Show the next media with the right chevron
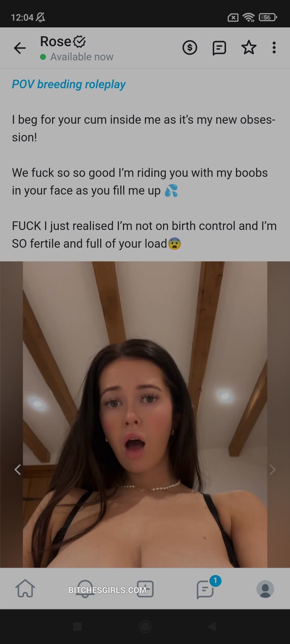 pos(272,469)
